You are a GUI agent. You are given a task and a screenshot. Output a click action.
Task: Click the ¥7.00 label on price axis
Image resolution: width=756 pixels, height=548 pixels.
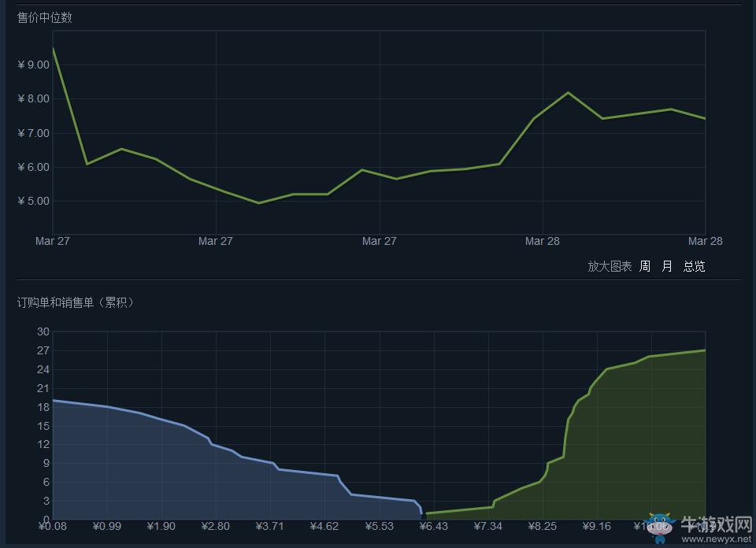pyautogui.click(x=33, y=133)
